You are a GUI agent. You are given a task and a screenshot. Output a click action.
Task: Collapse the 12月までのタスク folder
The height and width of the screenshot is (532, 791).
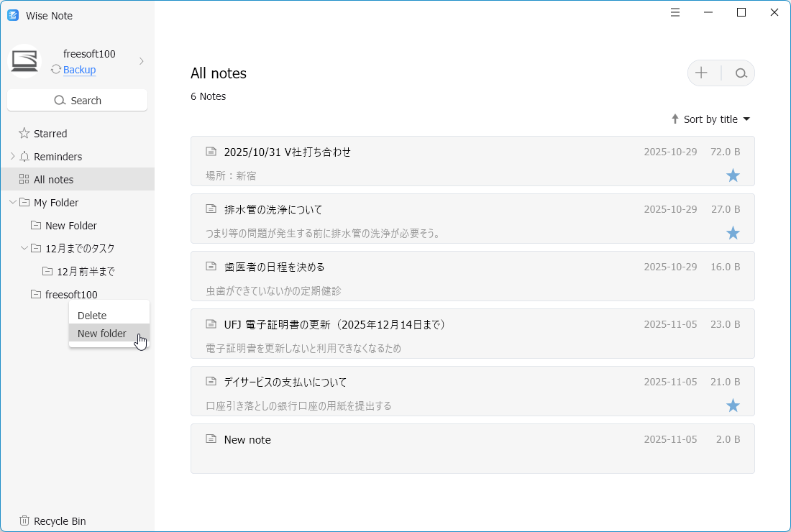(24, 249)
